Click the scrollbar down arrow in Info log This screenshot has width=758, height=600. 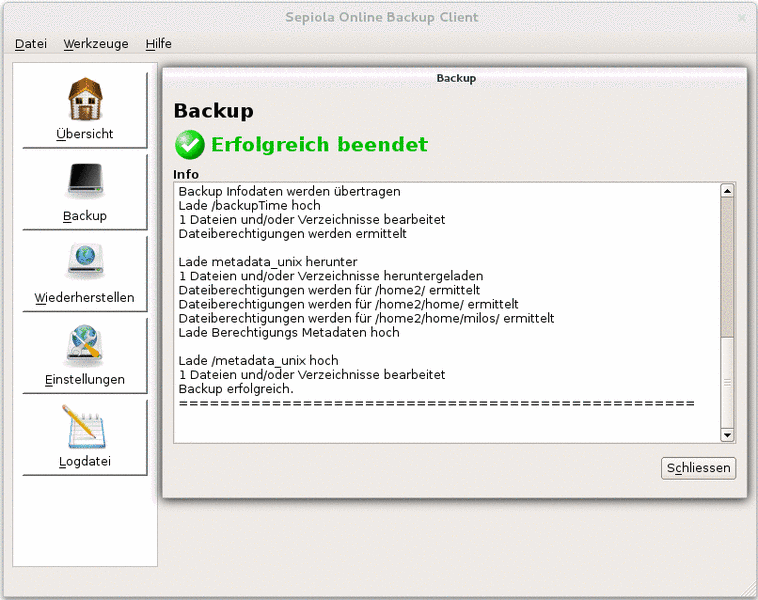click(727, 435)
